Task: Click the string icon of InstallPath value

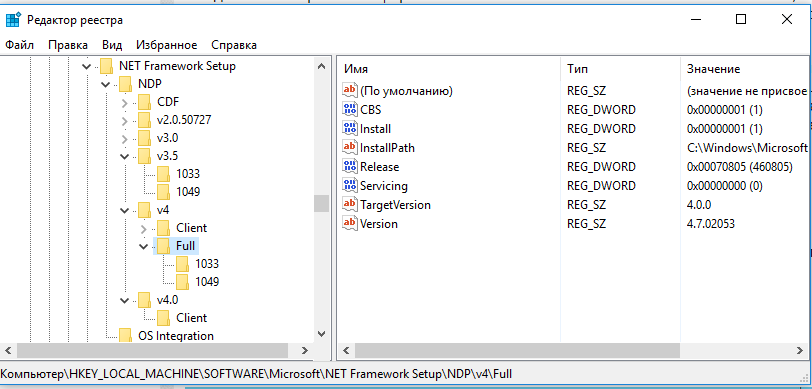Action: [350, 148]
